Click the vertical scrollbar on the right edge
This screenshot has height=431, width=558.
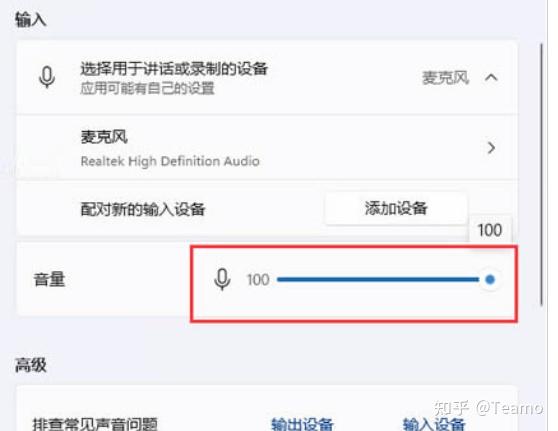point(541,174)
